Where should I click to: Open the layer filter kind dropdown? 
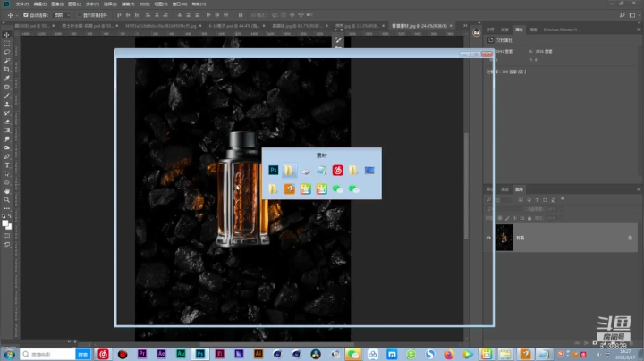point(500,200)
